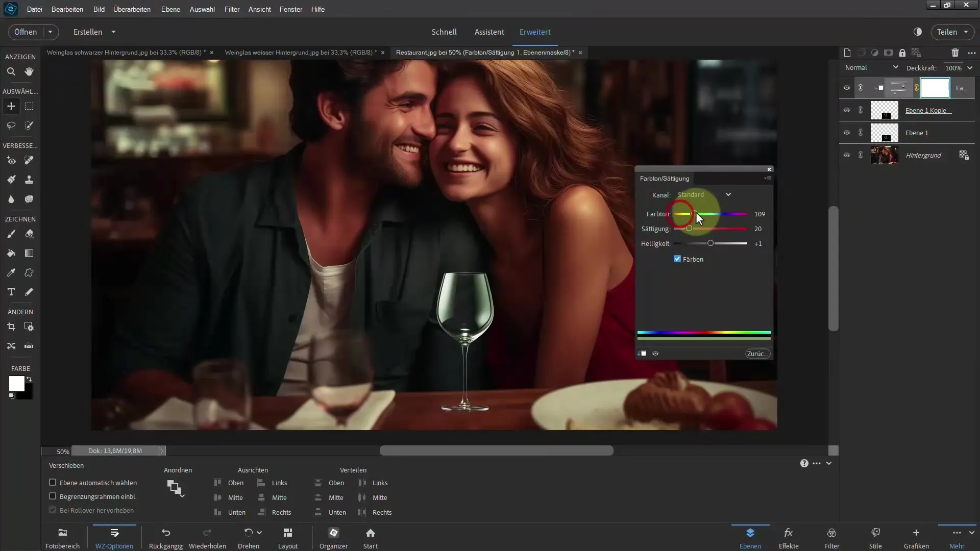The height and width of the screenshot is (551, 980).
Task: Open the Überarbeiten menu
Action: click(x=132, y=9)
